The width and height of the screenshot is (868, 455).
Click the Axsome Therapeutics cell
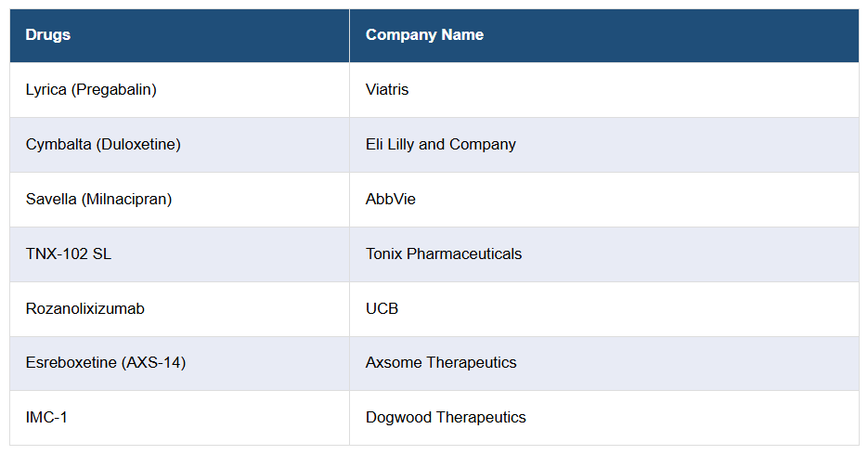tap(441, 363)
